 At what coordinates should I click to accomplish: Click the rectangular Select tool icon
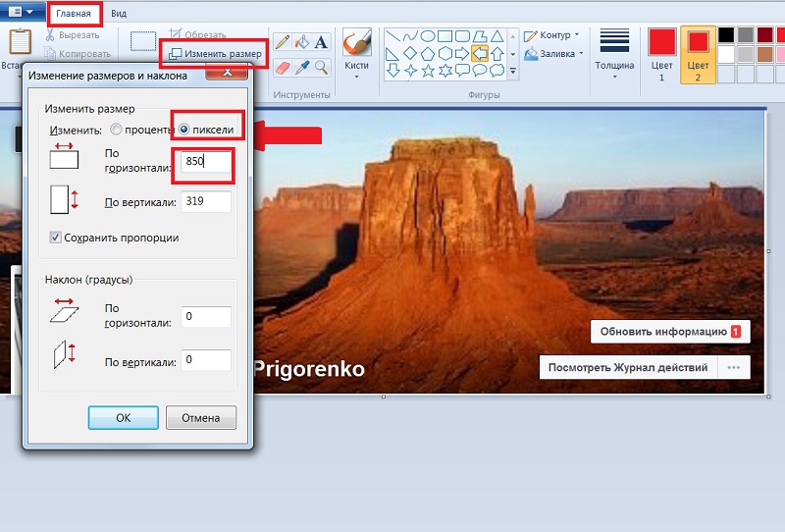pyautogui.click(x=143, y=41)
